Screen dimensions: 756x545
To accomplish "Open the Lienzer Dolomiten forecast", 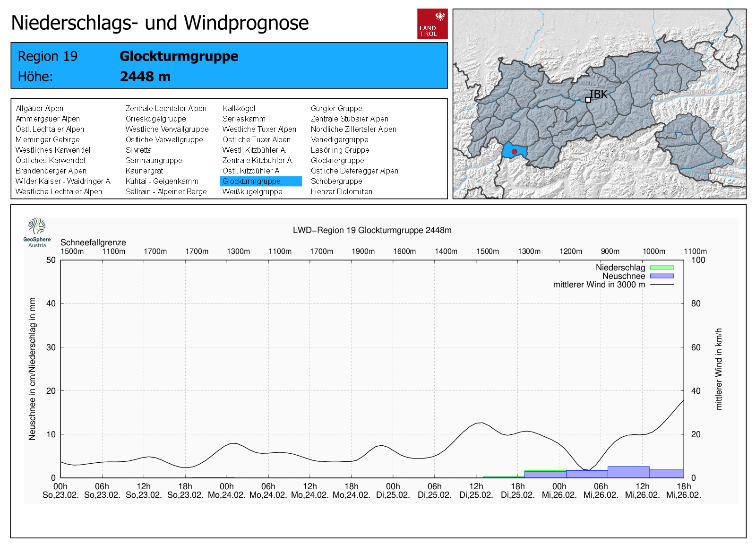I will (x=341, y=192).
